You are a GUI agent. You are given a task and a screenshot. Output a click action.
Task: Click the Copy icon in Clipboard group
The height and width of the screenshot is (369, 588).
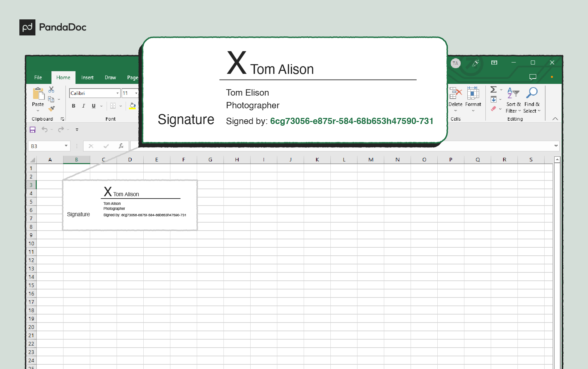click(x=50, y=99)
